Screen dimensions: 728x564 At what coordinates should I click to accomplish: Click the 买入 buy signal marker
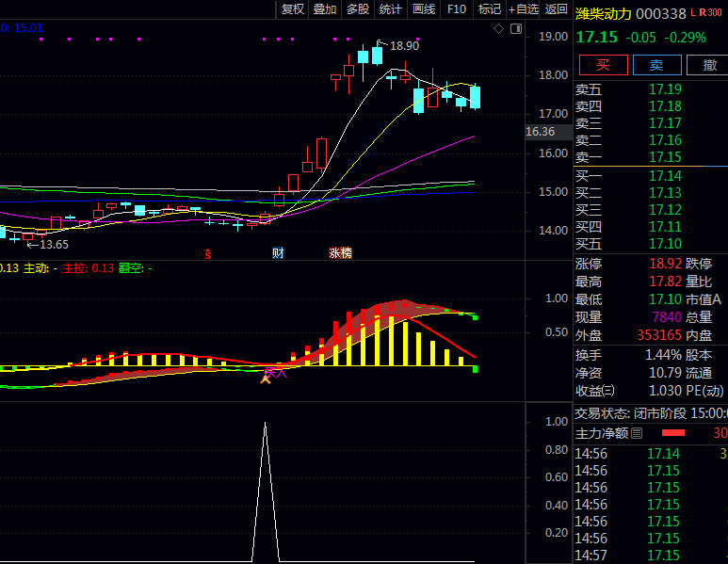coord(274,374)
